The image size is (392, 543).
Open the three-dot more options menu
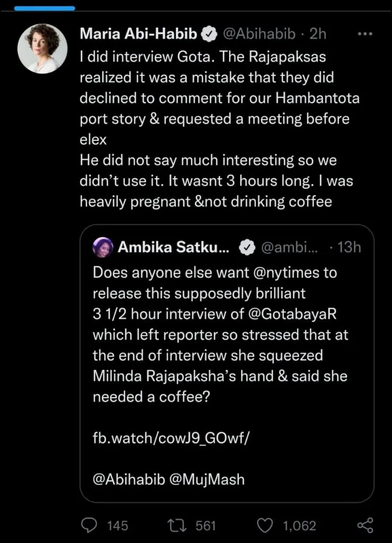pyautogui.click(x=365, y=34)
